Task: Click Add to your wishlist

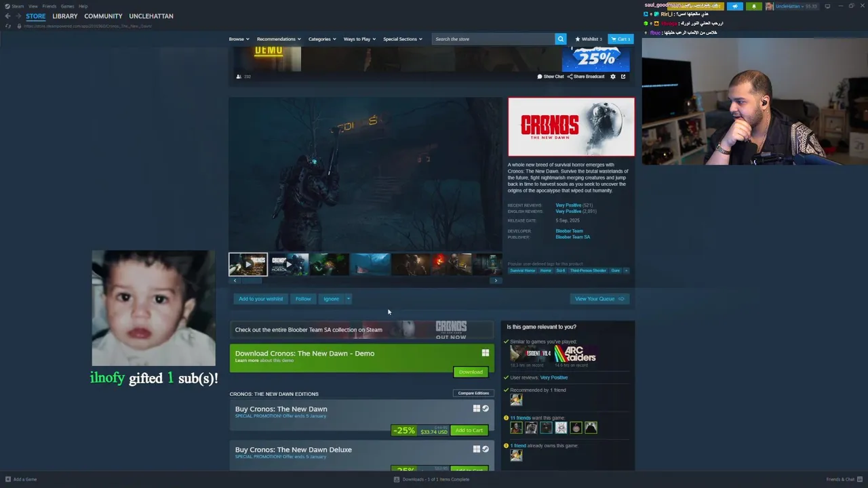Action: click(x=260, y=299)
